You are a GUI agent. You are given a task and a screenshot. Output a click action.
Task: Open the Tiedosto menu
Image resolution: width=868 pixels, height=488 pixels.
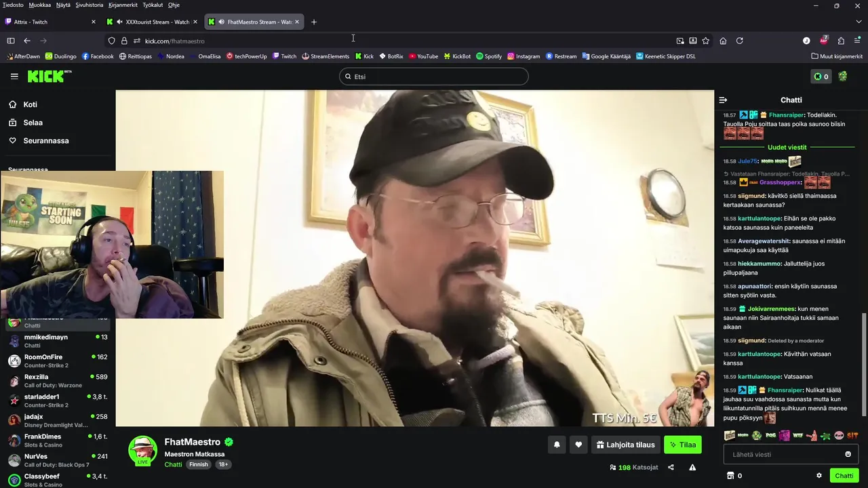tap(13, 5)
